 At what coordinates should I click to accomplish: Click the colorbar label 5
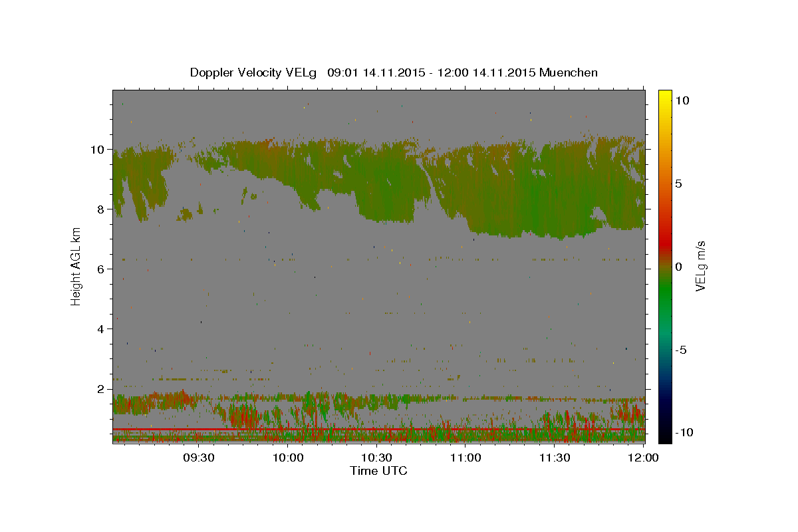click(678, 184)
